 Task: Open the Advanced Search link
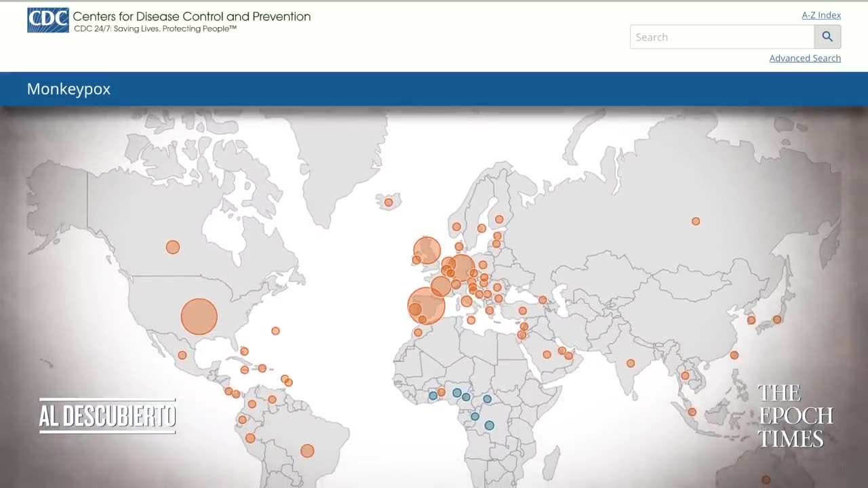click(805, 58)
